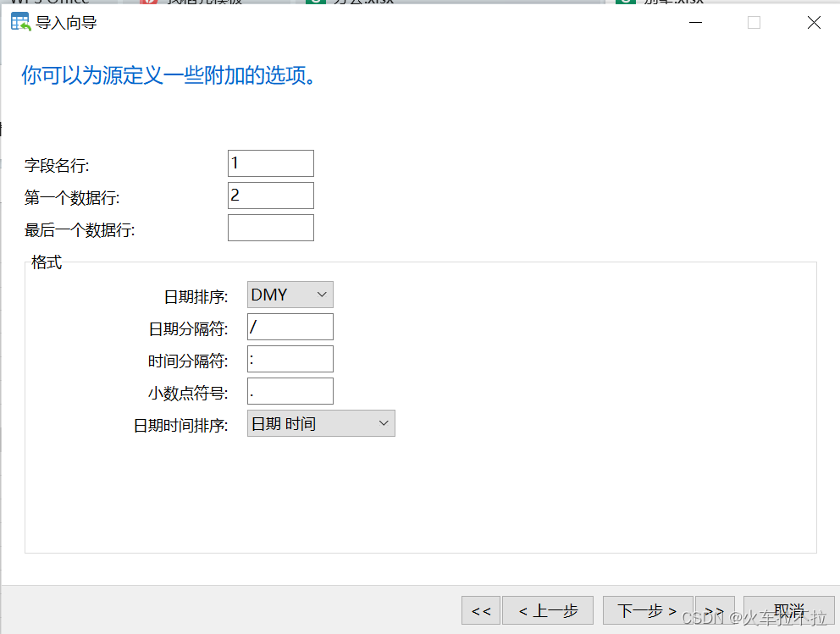
Task: Click the 字段名行 label text
Action: (x=57, y=165)
